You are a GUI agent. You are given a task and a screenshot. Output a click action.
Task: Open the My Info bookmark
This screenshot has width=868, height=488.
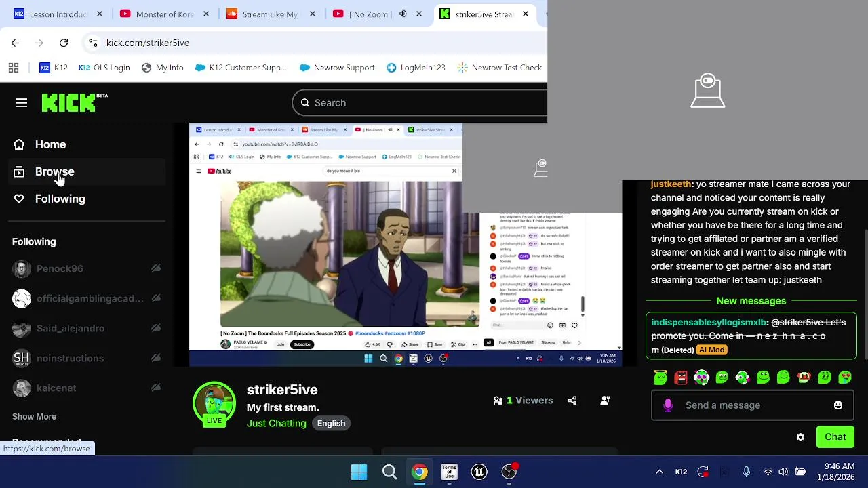point(162,68)
